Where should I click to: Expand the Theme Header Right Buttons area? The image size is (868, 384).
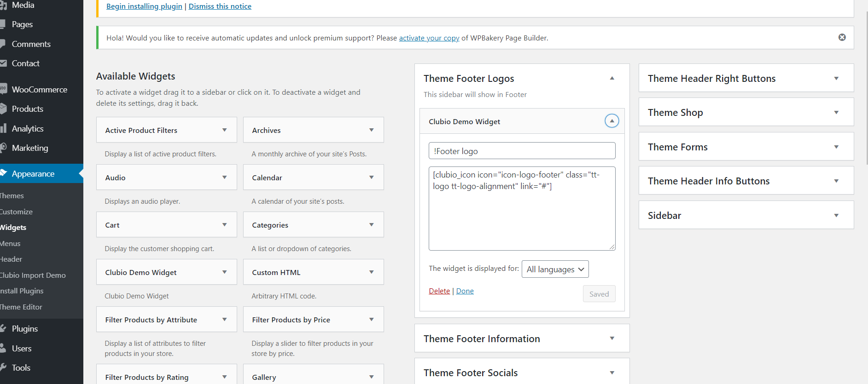click(836, 79)
